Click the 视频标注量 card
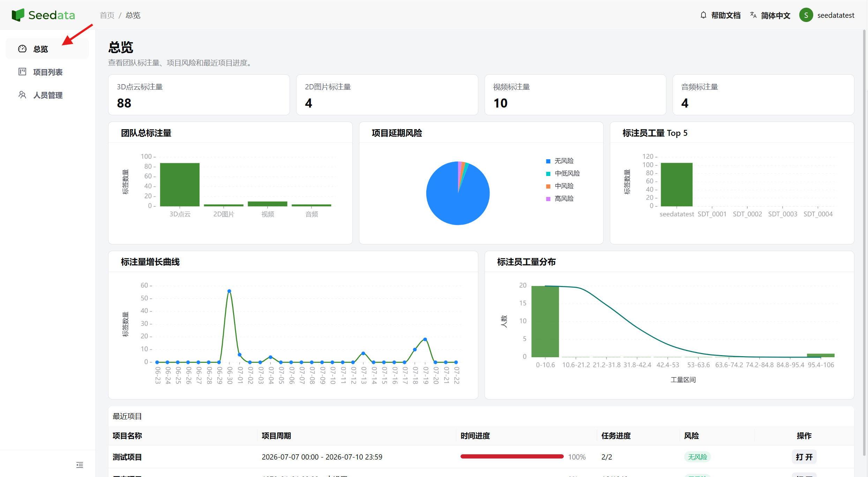The image size is (868, 477). (575, 95)
